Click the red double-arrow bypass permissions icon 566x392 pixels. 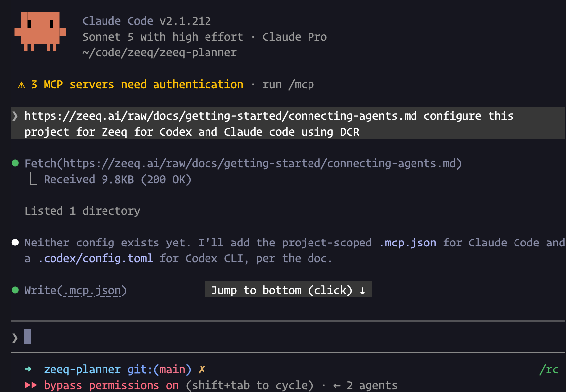31,385
